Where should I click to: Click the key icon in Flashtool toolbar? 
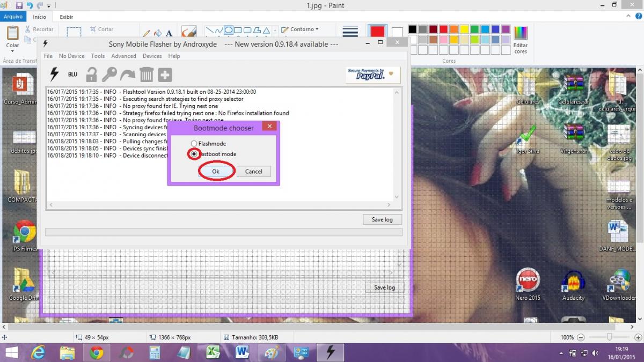[109, 74]
